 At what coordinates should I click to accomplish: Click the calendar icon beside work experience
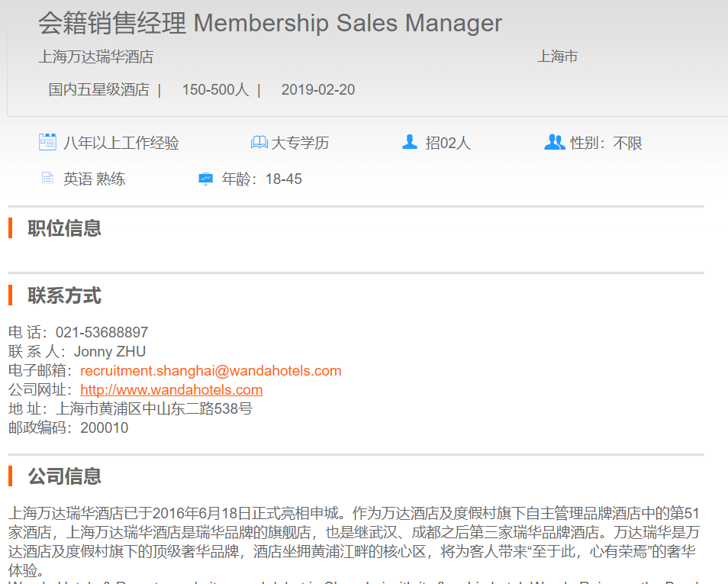(47, 142)
